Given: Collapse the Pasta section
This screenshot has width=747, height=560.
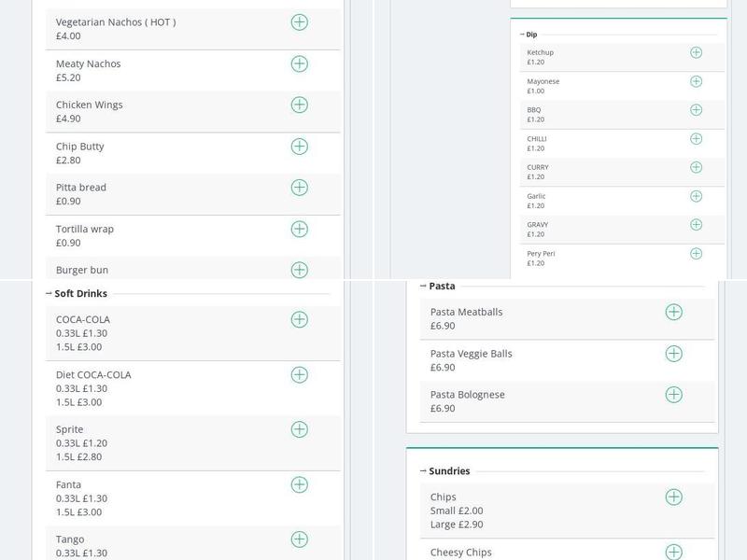Looking at the screenshot, I should [x=423, y=286].
